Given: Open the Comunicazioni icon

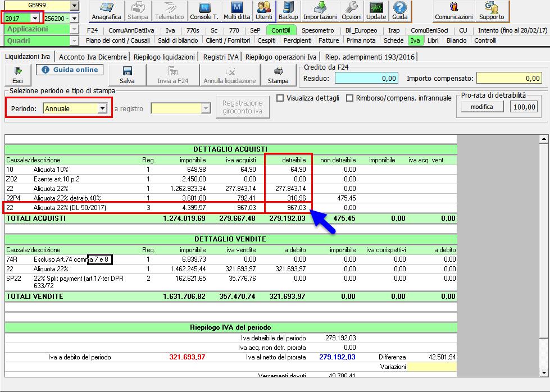Looking at the screenshot, I should [x=454, y=11].
